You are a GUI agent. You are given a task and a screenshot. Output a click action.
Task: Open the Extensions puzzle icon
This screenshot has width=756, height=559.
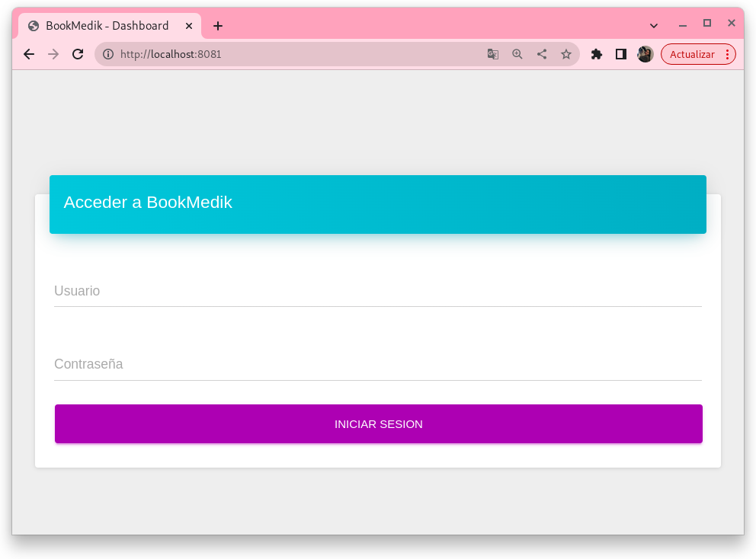[x=597, y=54]
